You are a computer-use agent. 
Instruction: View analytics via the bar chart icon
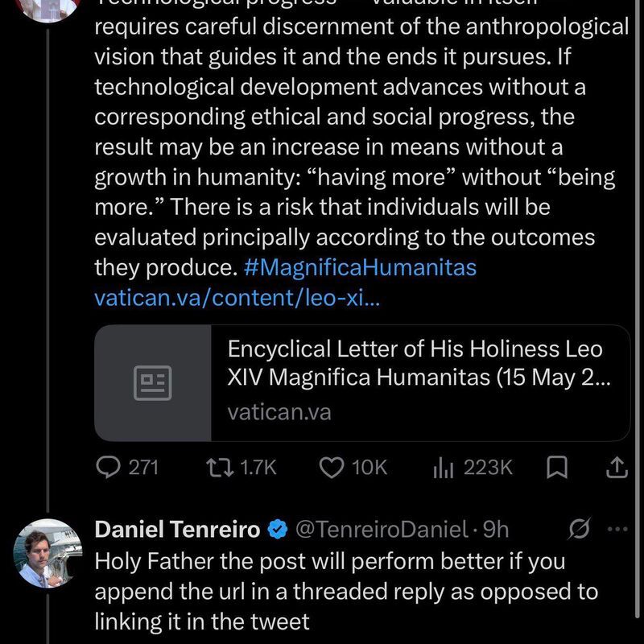pos(444,469)
